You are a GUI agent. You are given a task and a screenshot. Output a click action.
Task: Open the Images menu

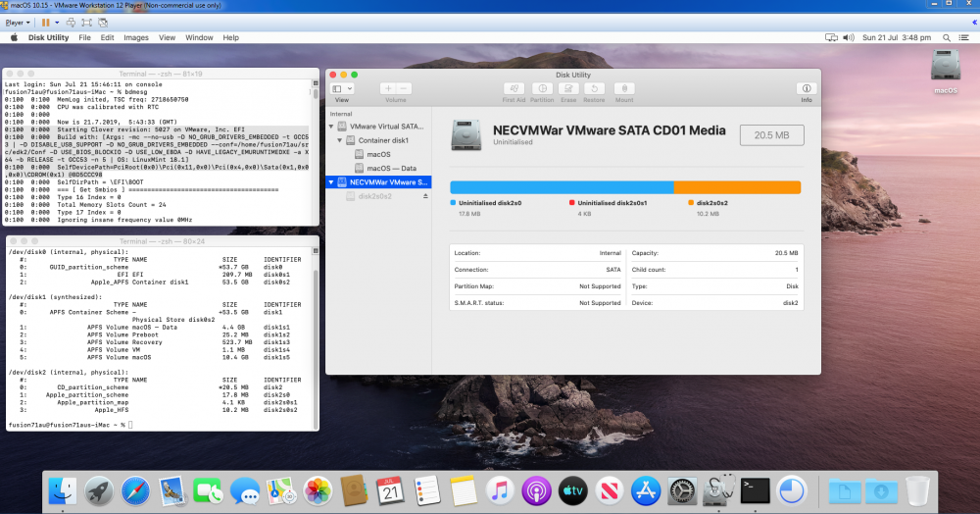click(x=136, y=37)
